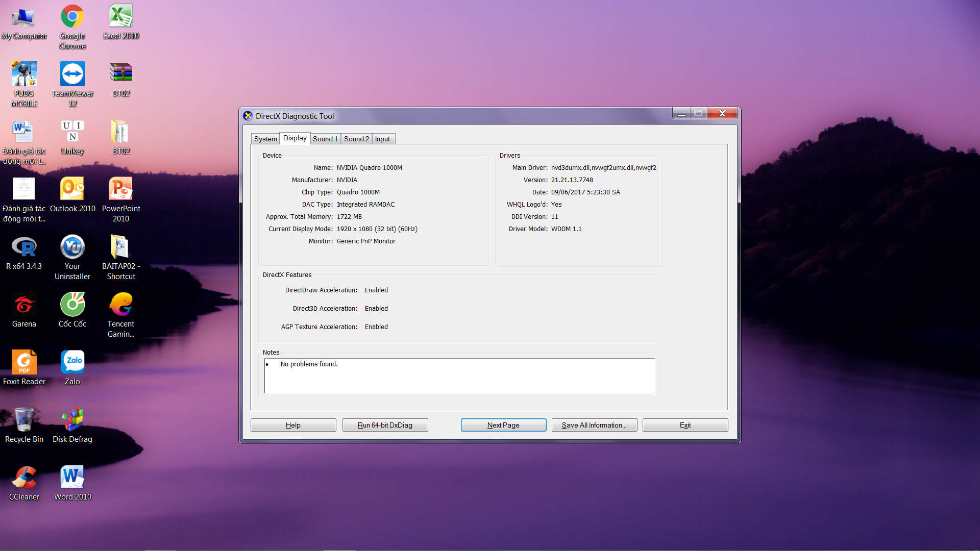
Task: Open PowerPoint 2010 shortcut
Action: (121, 199)
